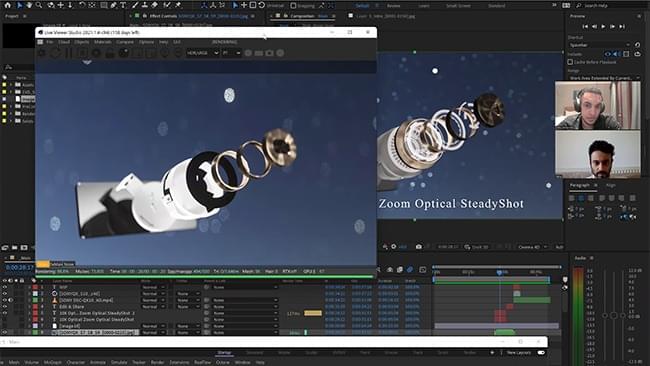Select the Brush tool
This screenshot has width=650, height=366.
click(x=135, y=5)
